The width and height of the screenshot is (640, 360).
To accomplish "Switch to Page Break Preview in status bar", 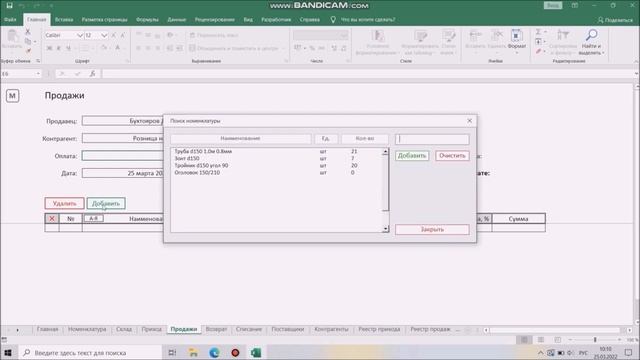I will pyautogui.click(x=558, y=340).
